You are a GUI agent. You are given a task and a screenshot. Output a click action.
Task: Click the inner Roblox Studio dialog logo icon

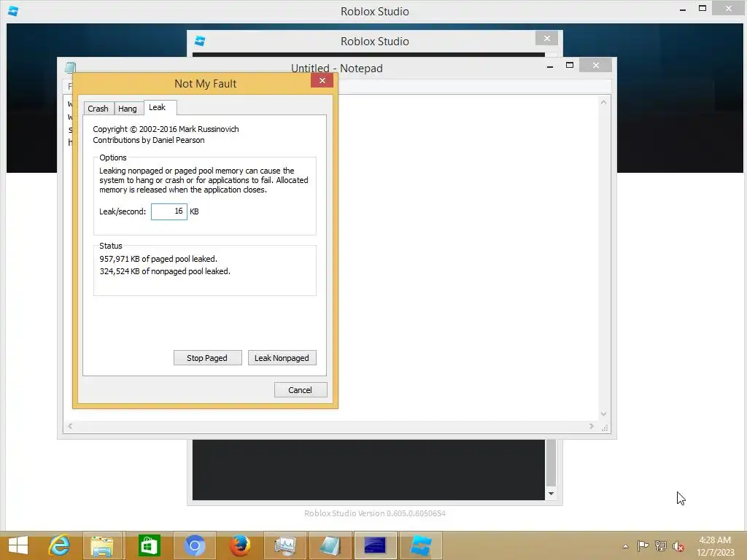[200, 41]
